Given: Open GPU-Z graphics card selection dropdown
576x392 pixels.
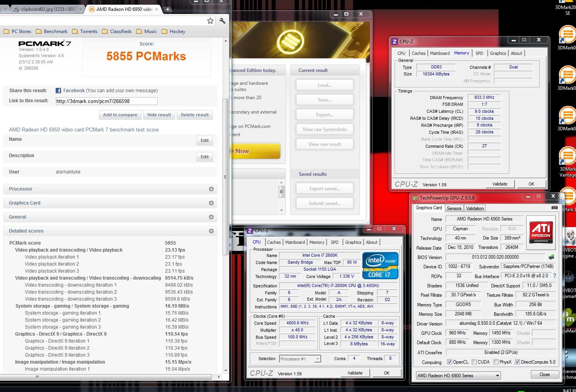Looking at the screenshot, I should click(x=458, y=375).
